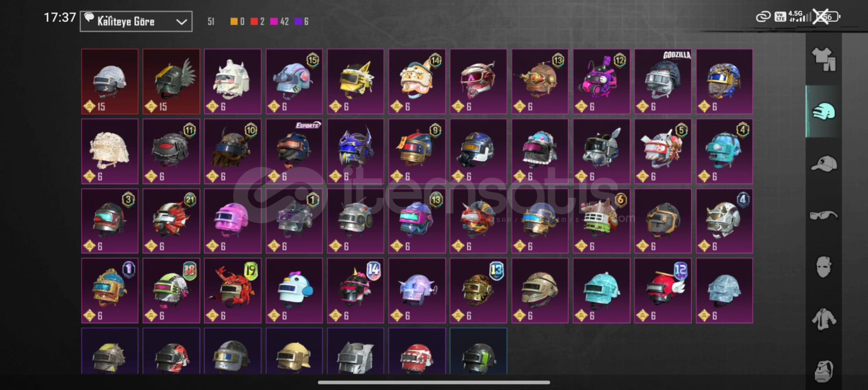The image size is (868, 390).
Task: Open the cap category icon in the sidebar
Action: pos(824,164)
